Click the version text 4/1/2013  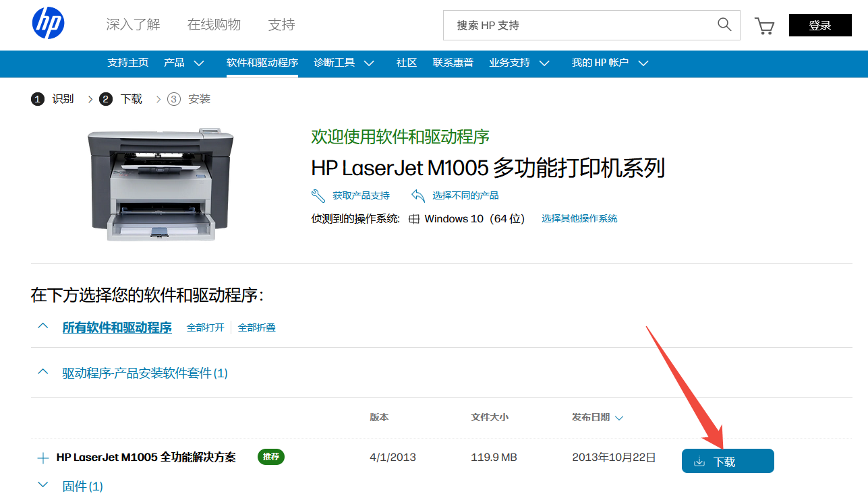pyautogui.click(x=393, y=457)
